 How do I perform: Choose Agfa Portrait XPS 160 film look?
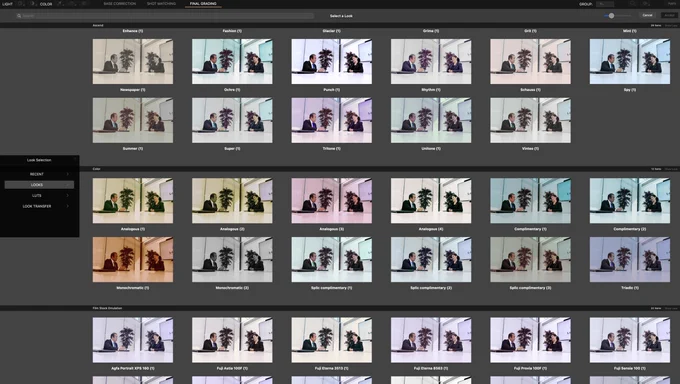pos(133,340)
